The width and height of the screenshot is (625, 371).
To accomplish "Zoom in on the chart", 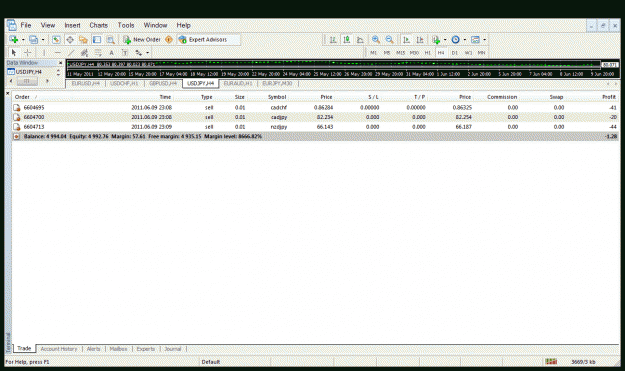I will 376,39.
